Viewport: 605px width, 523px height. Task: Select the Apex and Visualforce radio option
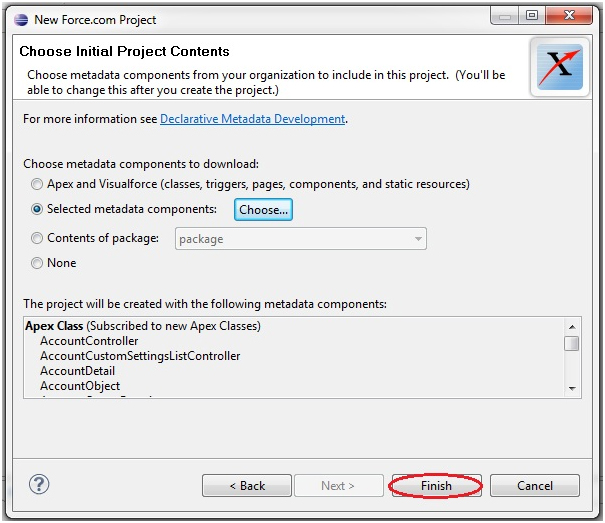click(37, 184)
